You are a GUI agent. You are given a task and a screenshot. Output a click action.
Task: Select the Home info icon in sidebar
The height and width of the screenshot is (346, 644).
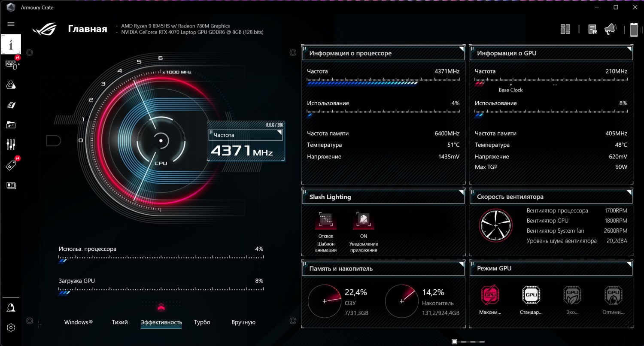click(x=11, y=44)
